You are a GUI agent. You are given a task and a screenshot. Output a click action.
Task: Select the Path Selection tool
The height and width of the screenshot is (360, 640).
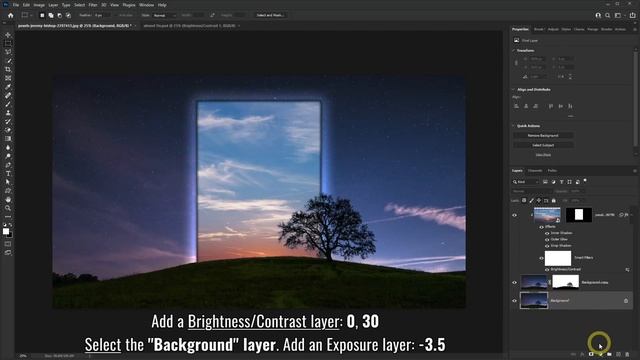(8, 182)
